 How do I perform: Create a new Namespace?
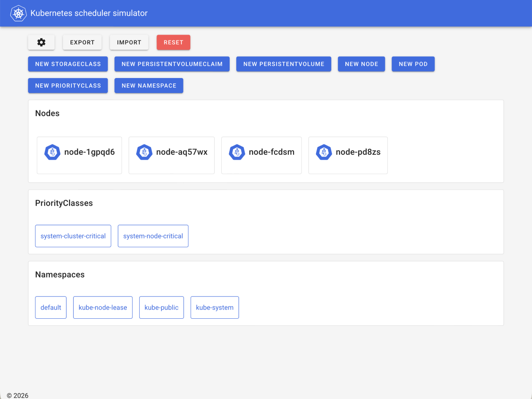(x=149, y=85)
